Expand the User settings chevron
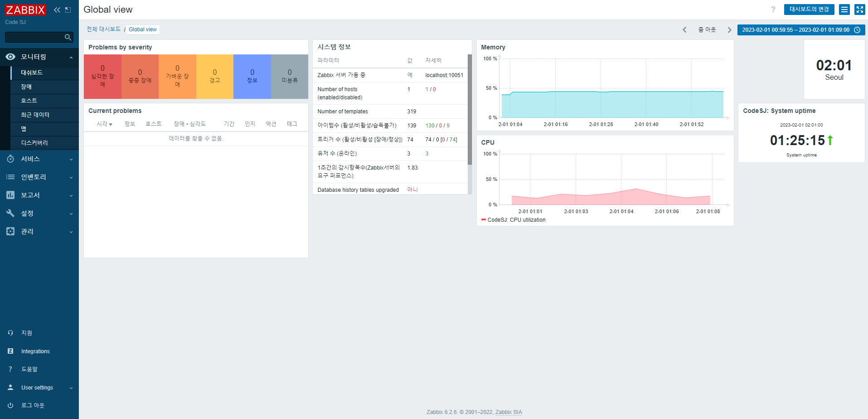This screenshot has width=868, height=419. click(x=71, y=388)
